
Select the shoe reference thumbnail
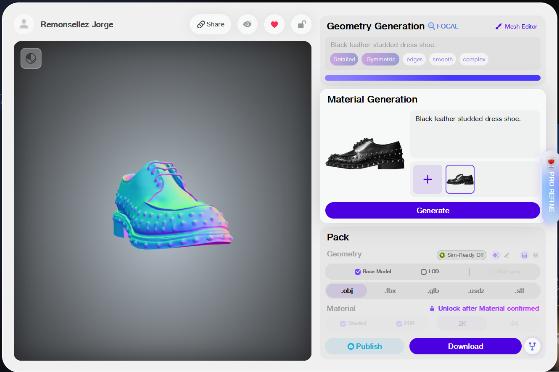460,179
